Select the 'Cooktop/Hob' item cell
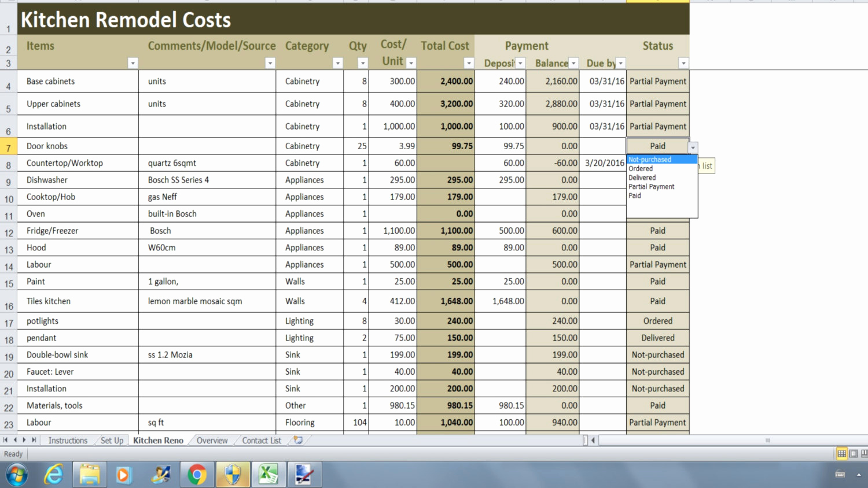 (78, 197)
